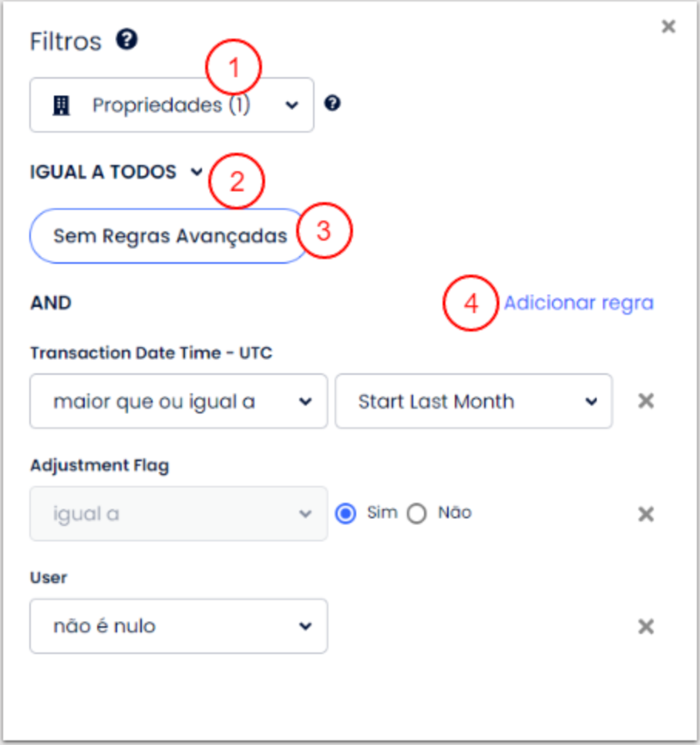
Task: Close the Filtros panel
Action: pyautogui.click(x=668, y=26)
